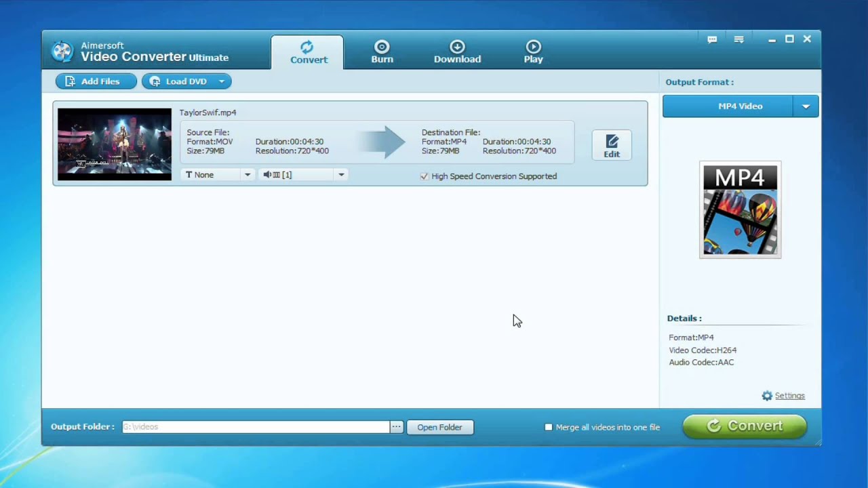868x488 pixels.
Task: Go to the Download tab
Action: pyautogui.click(x=457, y=52)
